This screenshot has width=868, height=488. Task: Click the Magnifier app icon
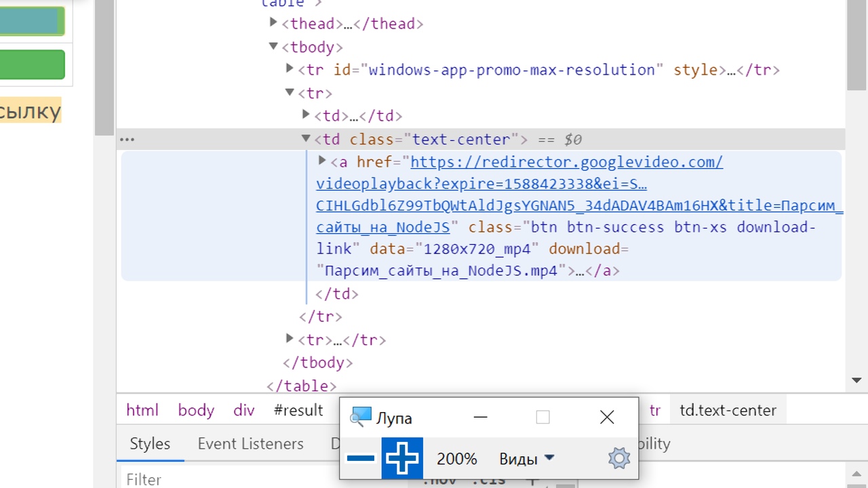click(361, 416)
